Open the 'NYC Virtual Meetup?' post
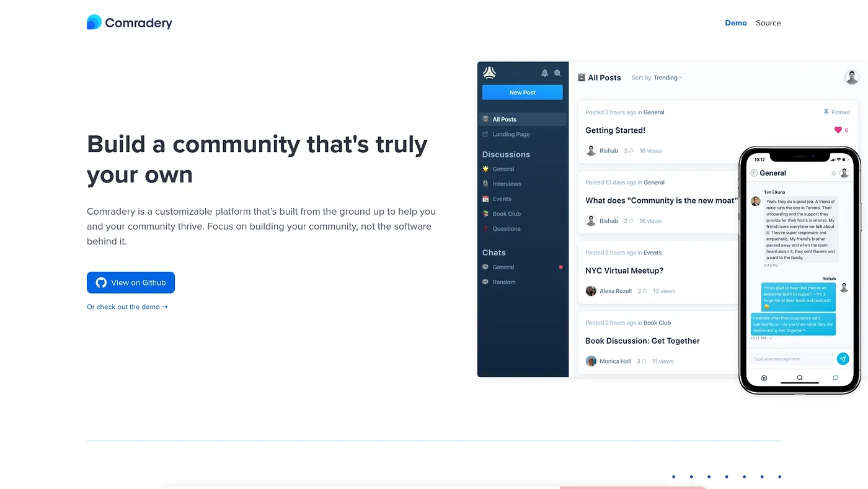 pyautogui.click(x=624, y=271)
